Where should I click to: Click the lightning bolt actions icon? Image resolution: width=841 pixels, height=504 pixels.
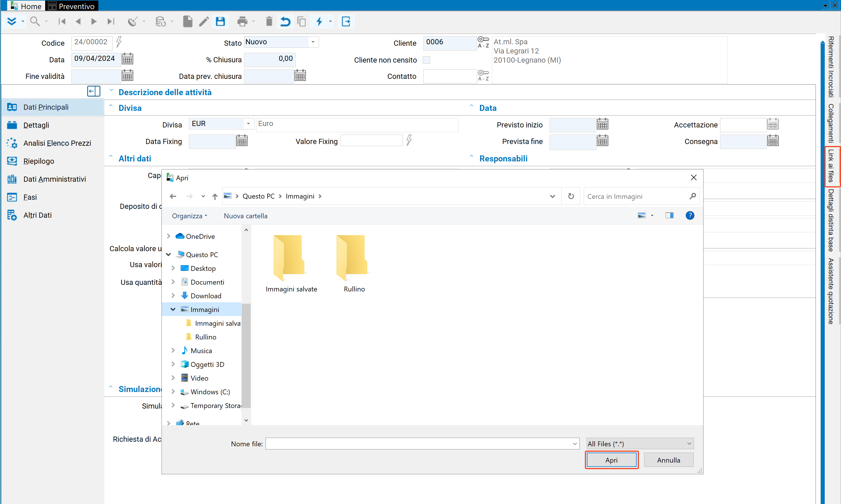(x=319, y=21)
